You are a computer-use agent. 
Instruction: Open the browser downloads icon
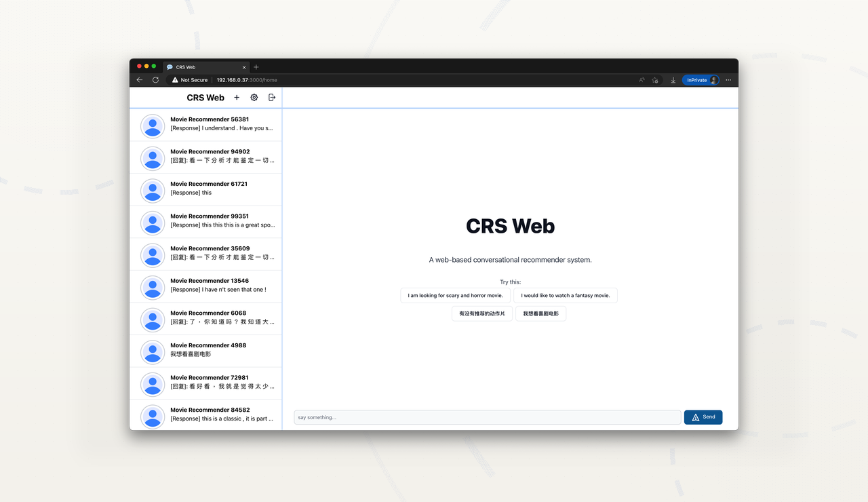coord(673,80)
